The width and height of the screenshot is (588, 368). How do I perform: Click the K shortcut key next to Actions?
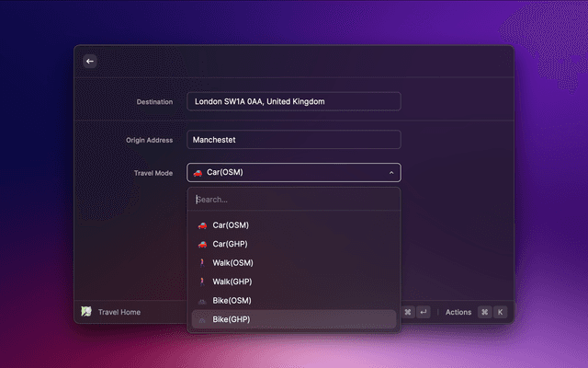501,312
